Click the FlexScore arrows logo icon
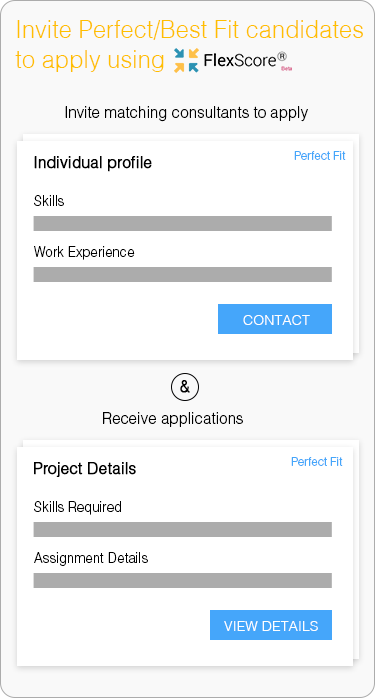This screenshot has width=375, height=698. [x=186, y=60]
